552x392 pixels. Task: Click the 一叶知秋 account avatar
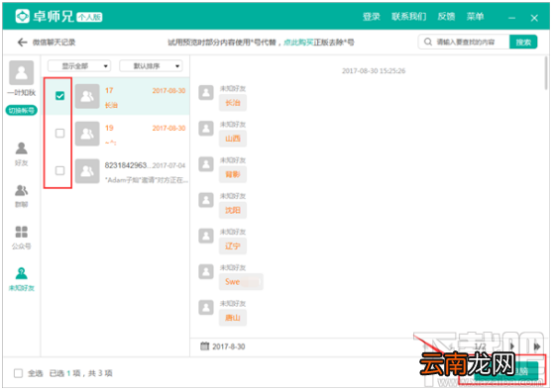click(x=22, y=73)
